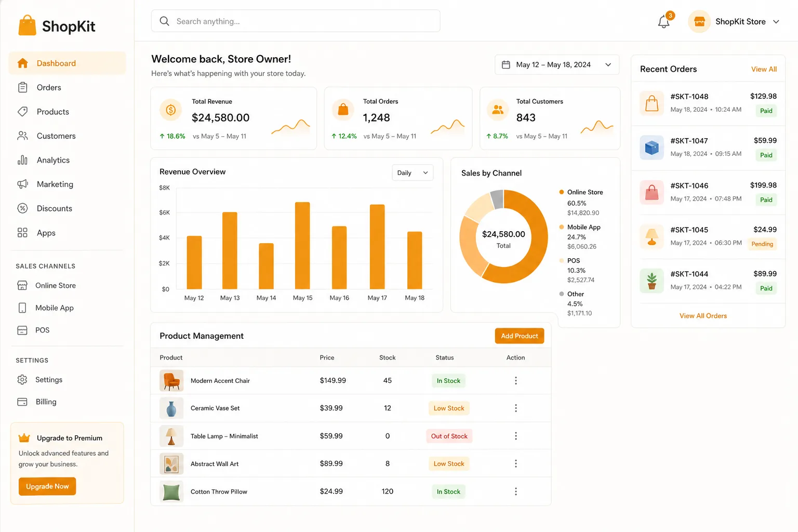Click the Ceramic Vase Set thumbnail

coord(171,408)
